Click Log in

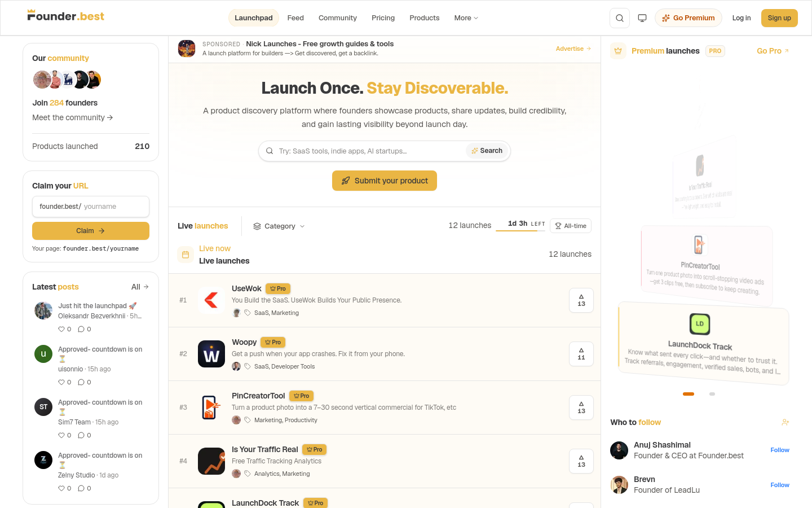click(742, 18)
